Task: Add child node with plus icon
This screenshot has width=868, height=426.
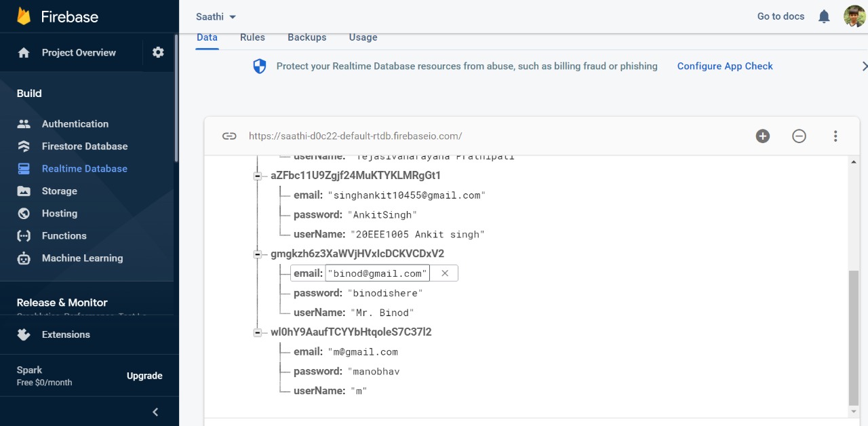Action: [763, 136]
